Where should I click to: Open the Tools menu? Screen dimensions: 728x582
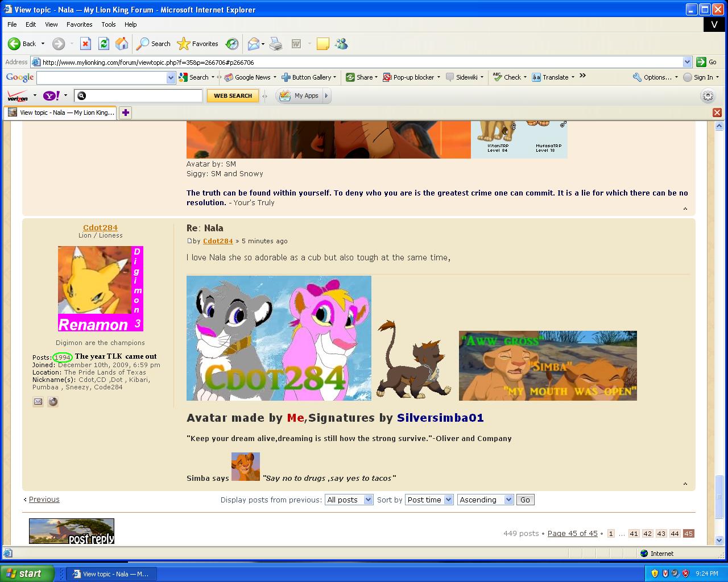pyautogui.click(x=108, y=24)
